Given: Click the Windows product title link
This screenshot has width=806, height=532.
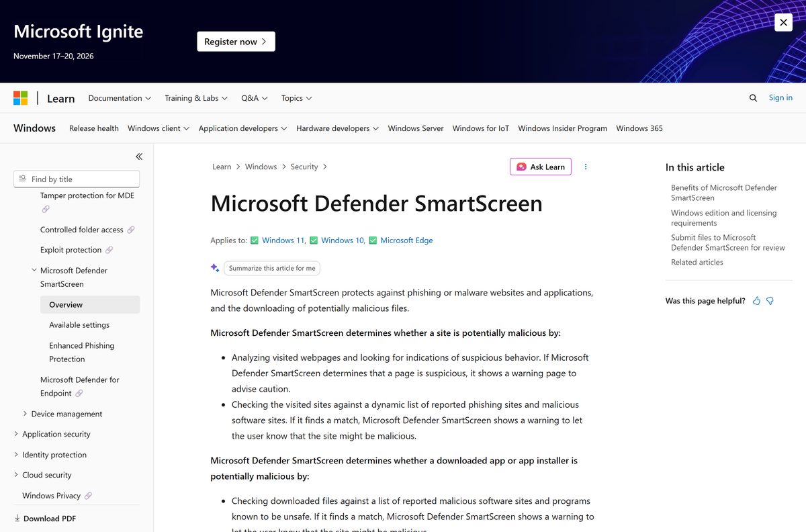Looking at the screenshot, I should (x=34, y=128).
